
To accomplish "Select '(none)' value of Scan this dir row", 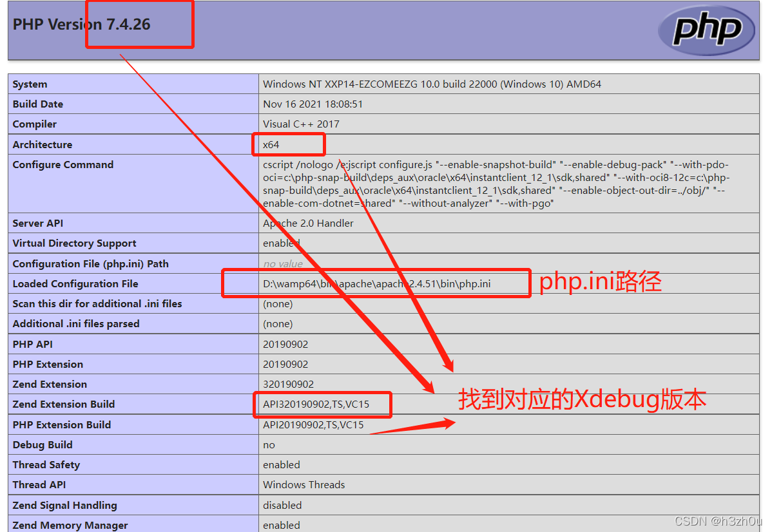I will (x=278, y=303).
